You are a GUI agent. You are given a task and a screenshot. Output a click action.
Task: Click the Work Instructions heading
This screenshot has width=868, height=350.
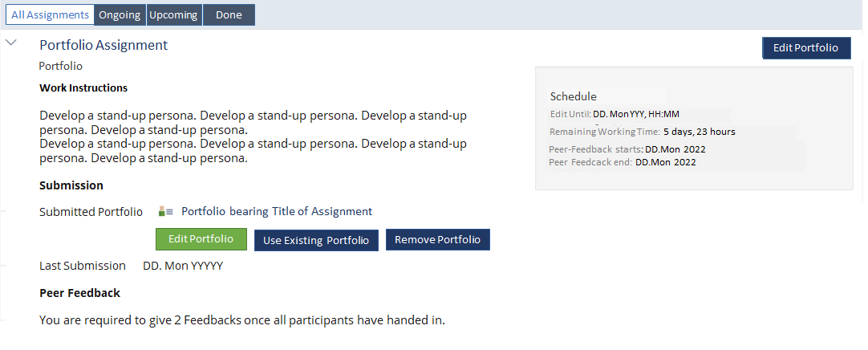(x=83, y=88)
